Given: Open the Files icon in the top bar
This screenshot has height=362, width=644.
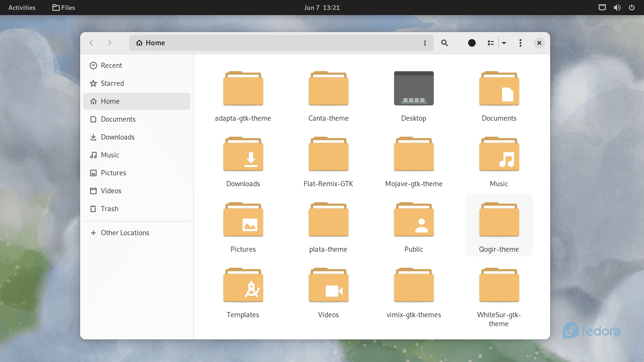Looking at the screenshot, I should point(63,8).
